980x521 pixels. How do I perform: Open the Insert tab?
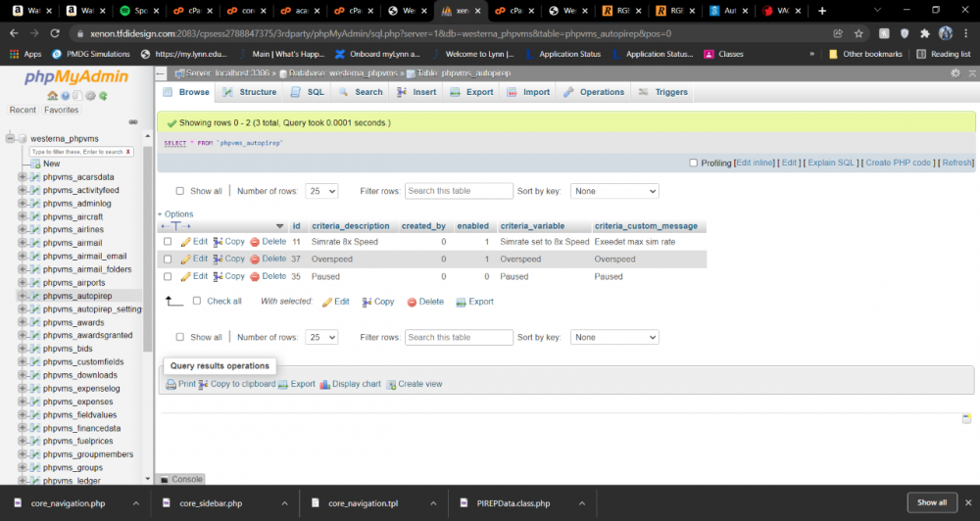416,92
